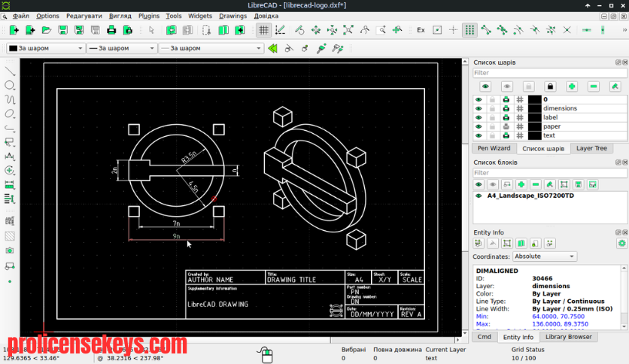Toggle visibility of A4_Landscape_ISO7200TD block
The image size is (629, 364).
click(479, 196)
